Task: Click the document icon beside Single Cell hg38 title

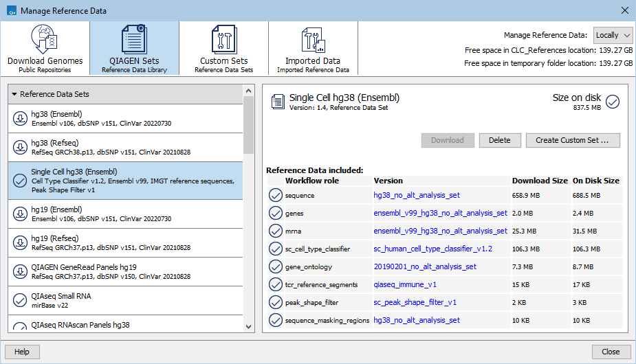Action: (277, 102)
